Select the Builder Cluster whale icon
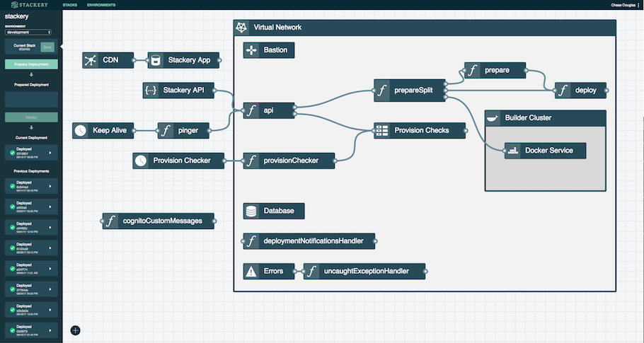Image resolution: width=644 pixels, height=343 pixels. 493,118
